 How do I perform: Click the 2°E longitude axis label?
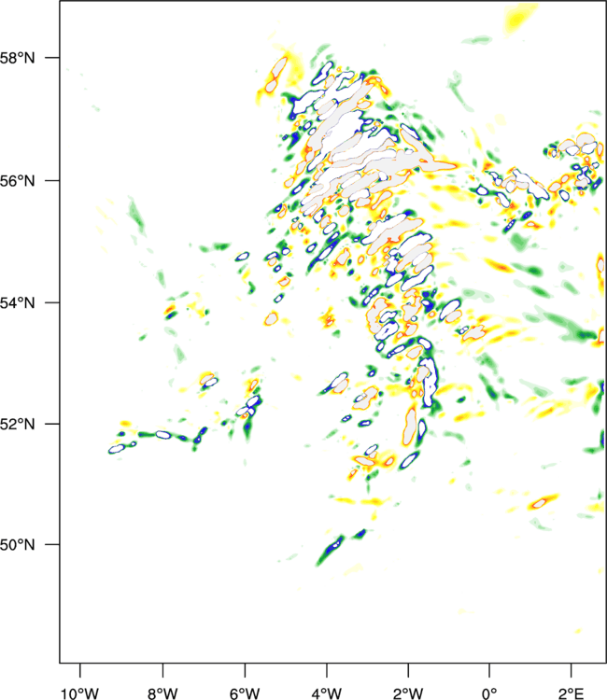click(571, 693)
